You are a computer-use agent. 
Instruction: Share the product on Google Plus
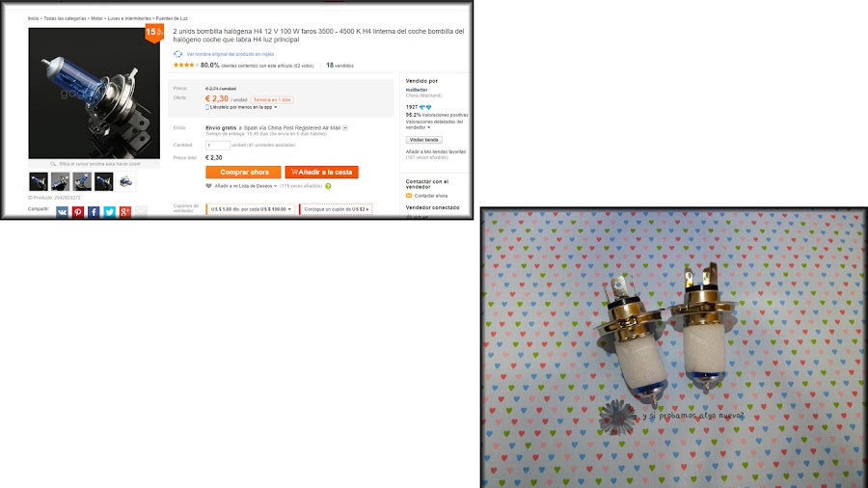tap(125, 212)
